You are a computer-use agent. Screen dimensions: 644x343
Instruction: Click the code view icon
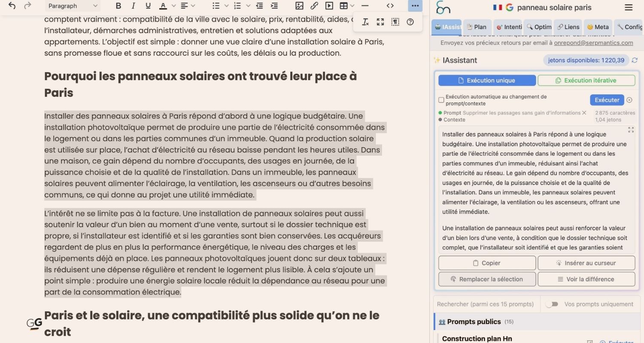pyautogui.click(x=390, y=6)
